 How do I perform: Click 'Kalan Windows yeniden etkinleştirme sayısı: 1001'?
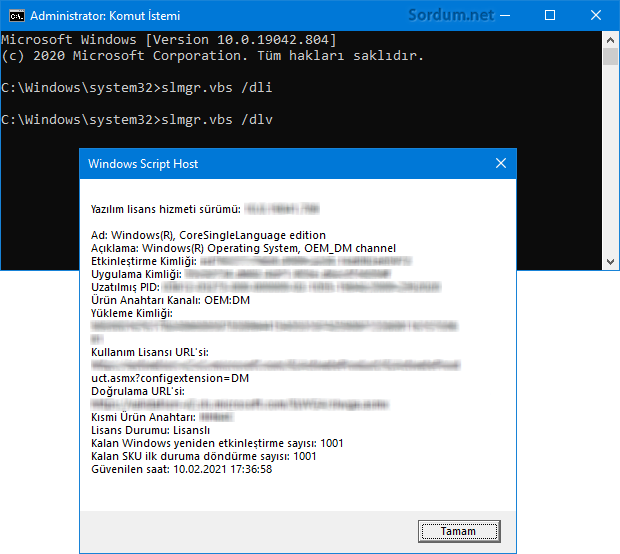(x=217, y=443)
